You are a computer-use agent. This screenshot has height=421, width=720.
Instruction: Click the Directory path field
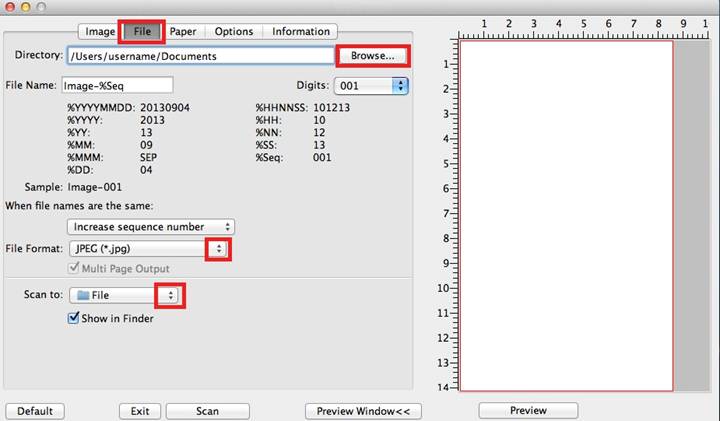click(200, 56)
